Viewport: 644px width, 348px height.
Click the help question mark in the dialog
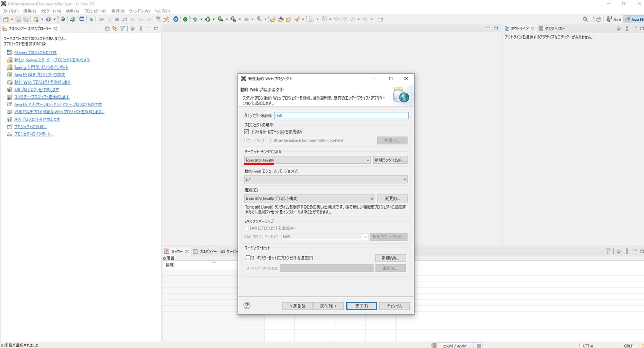(x=247, y=305)
